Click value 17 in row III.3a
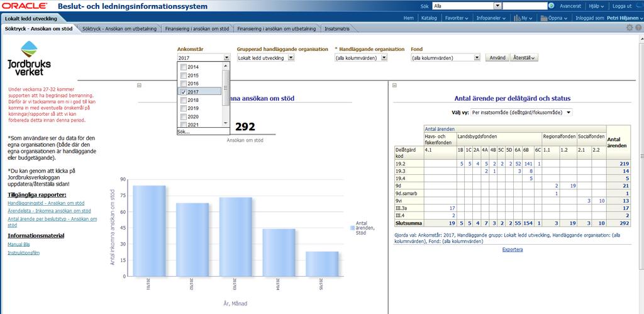 point(452,208)
